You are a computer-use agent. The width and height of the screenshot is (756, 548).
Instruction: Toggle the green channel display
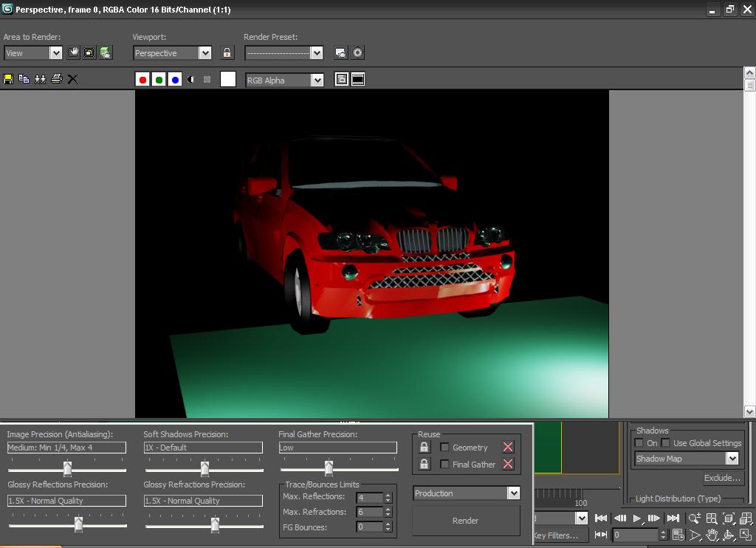159,80
